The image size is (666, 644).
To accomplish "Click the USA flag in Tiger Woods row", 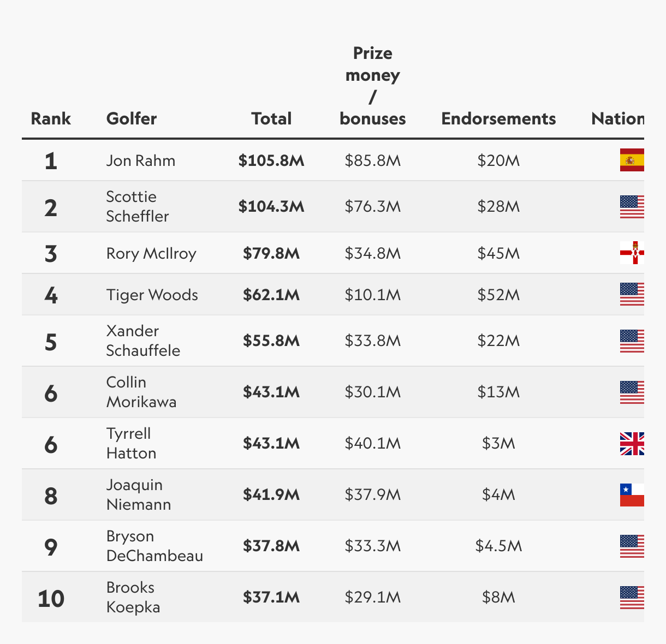I will click(632, 294).
